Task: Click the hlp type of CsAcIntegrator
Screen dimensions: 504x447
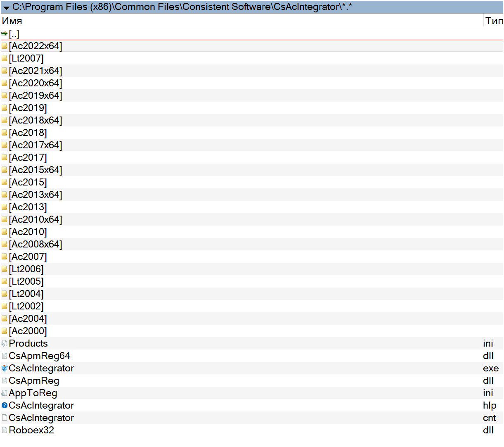Action: point(490,405)
